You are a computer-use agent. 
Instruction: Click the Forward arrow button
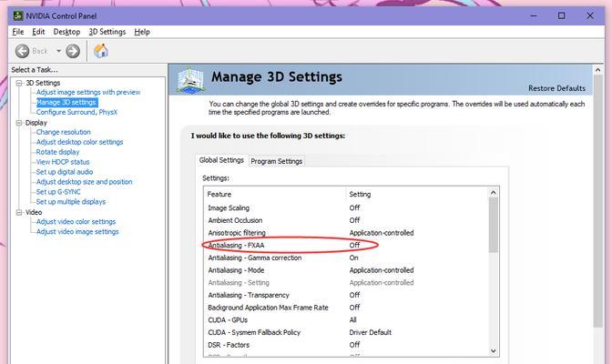click(x=73, y=51)
